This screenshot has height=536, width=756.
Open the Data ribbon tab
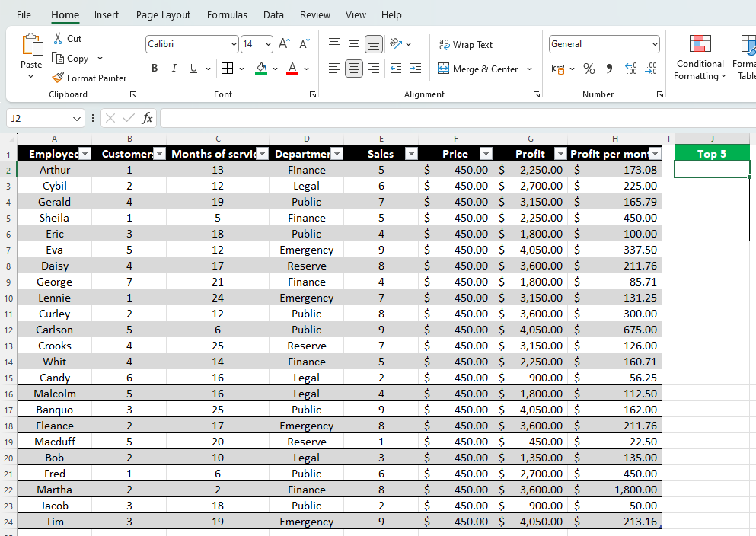tap(273, 14)
